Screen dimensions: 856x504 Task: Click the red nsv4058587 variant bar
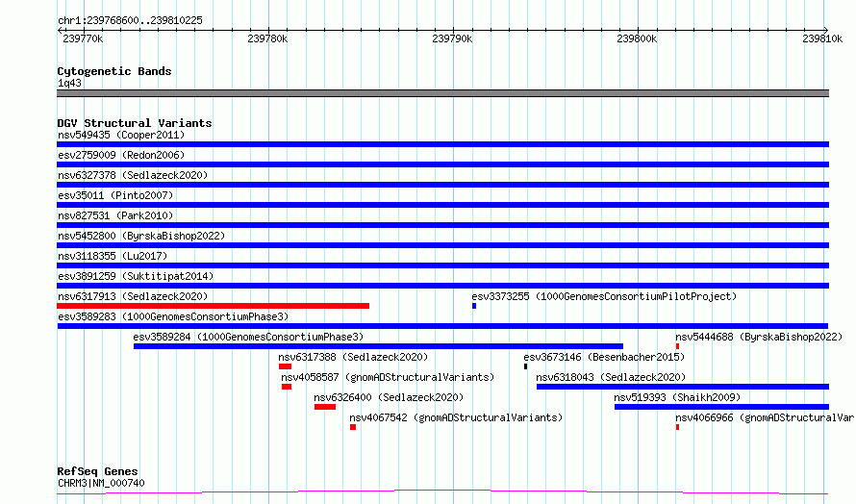coord(287,387)
